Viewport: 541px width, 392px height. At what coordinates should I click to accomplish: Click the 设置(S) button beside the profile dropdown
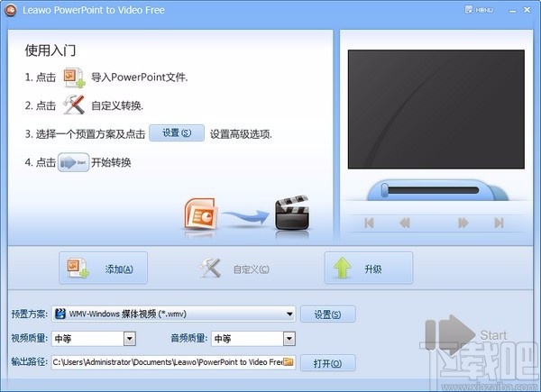pos(328,315)
